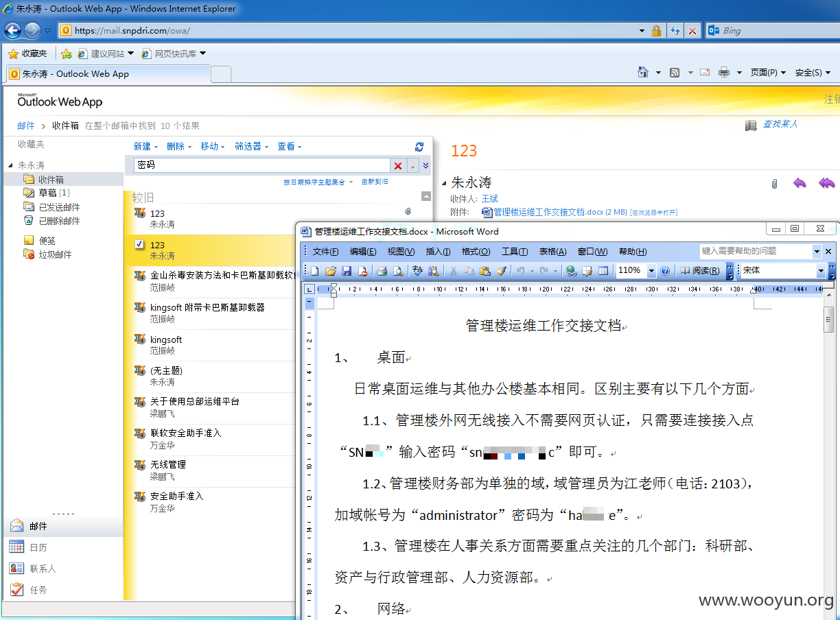Screen dimensions: 840x620
Task: Click the address book icon beside 查找某人
Action: (x=751, y=125)
